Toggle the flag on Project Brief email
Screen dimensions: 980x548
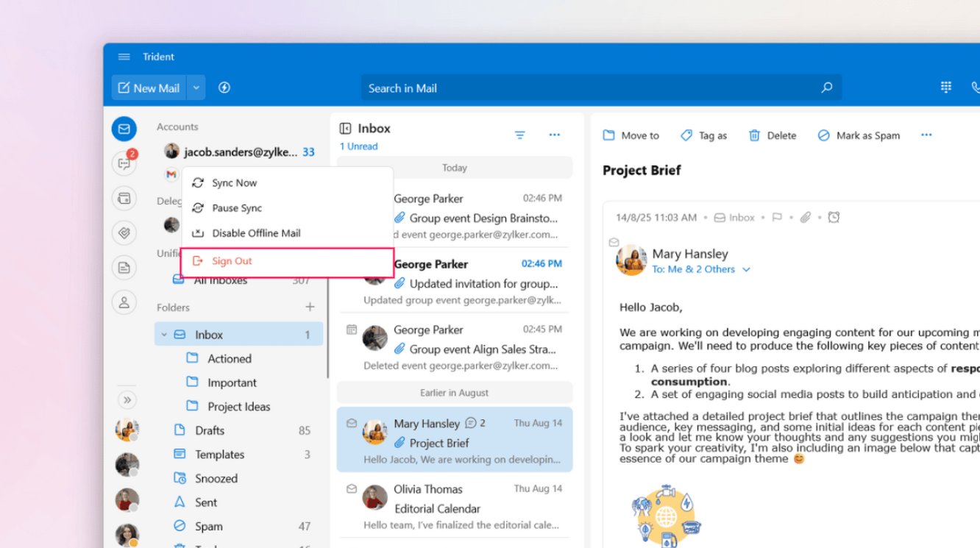pos(777,217)
